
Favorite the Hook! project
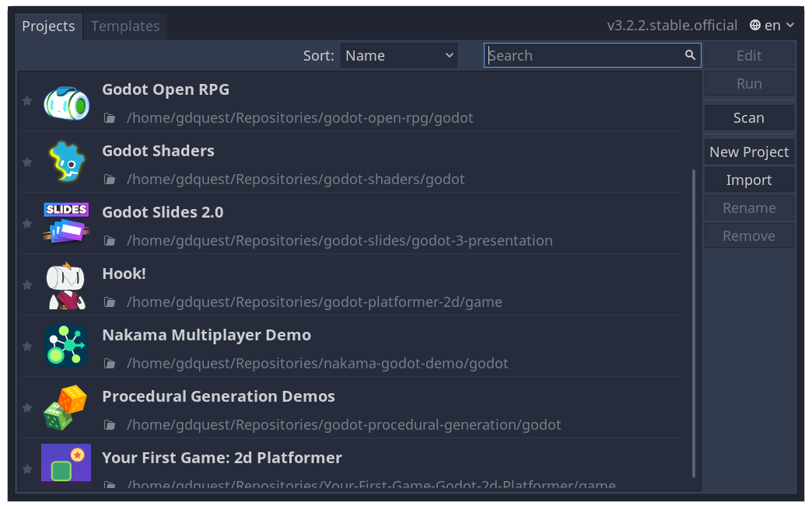tap(27, 285)
